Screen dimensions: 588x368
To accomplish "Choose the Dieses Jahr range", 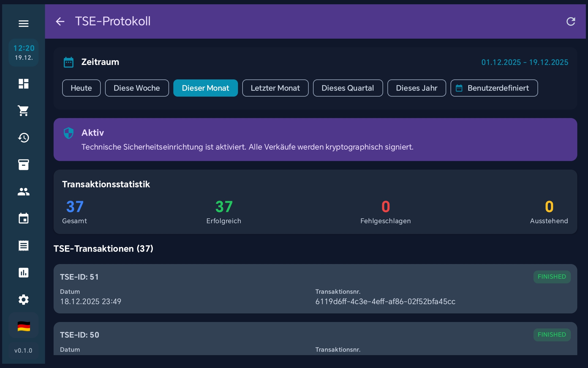I will (x=417, y=88).
